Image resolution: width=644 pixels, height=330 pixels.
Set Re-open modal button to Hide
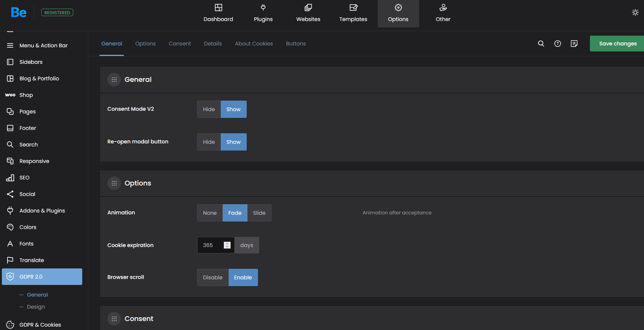coord(209,142)
